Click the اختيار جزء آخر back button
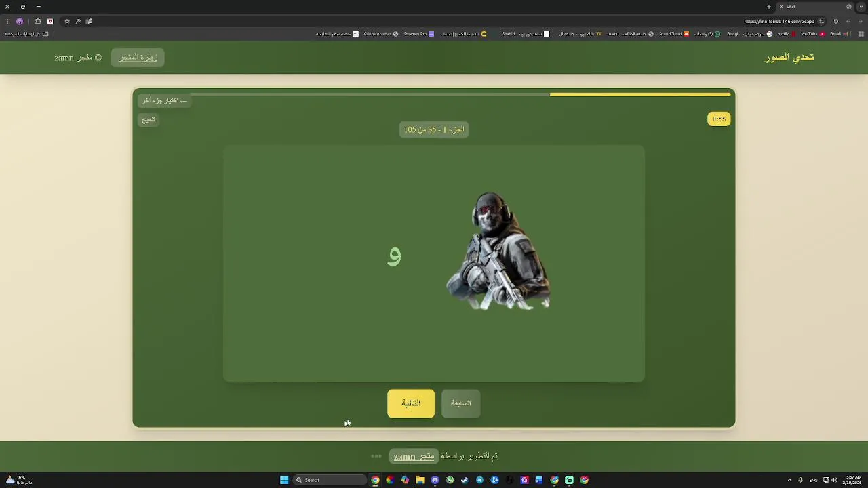 [165, 101]
